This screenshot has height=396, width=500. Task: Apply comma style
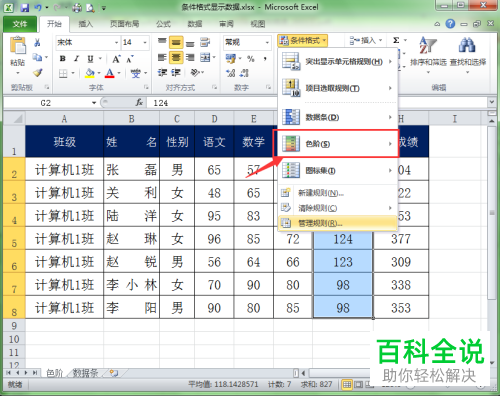coord(265,59)
